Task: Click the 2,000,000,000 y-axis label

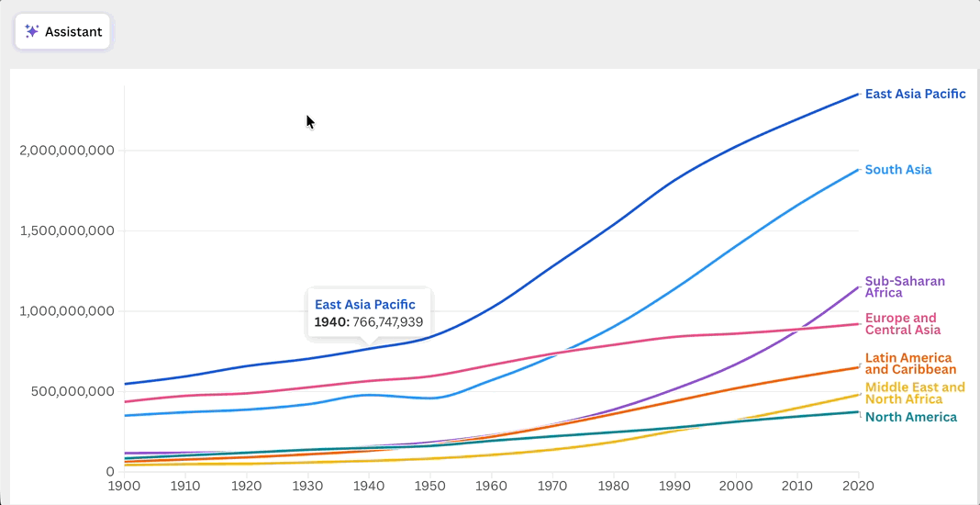Action: coord(67,151)
